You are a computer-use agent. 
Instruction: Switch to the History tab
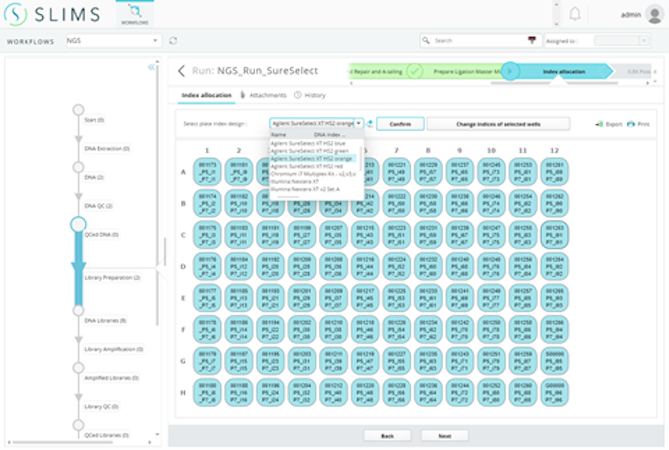(x=310, y=95)
